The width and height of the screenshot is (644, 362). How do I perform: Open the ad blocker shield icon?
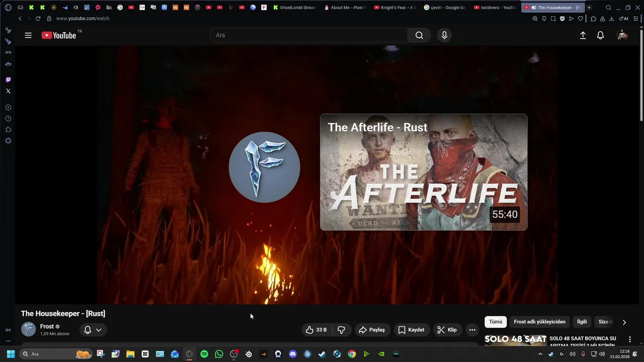click(x=562, y=19)
